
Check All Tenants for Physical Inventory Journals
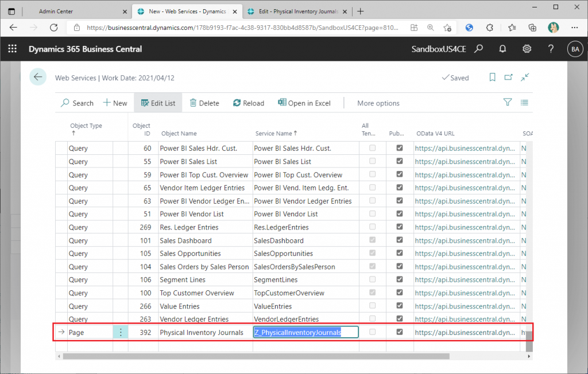coord(372,332)
